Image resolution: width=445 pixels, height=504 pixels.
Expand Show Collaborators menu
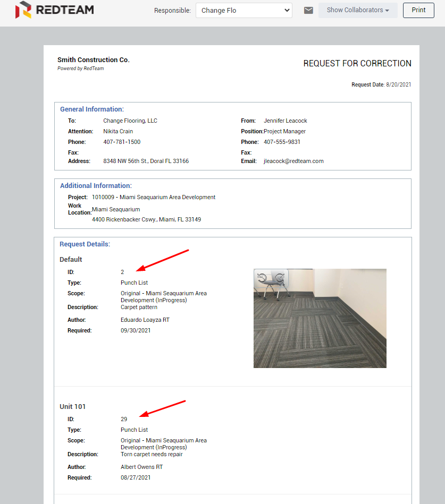[x=358, y=10]
